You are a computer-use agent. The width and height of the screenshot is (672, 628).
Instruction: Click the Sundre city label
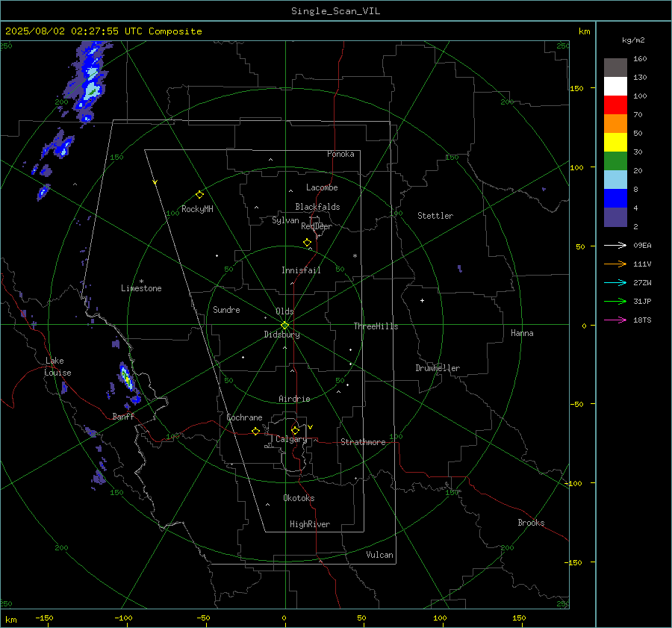pyautogui.click(x=226, y=310)
